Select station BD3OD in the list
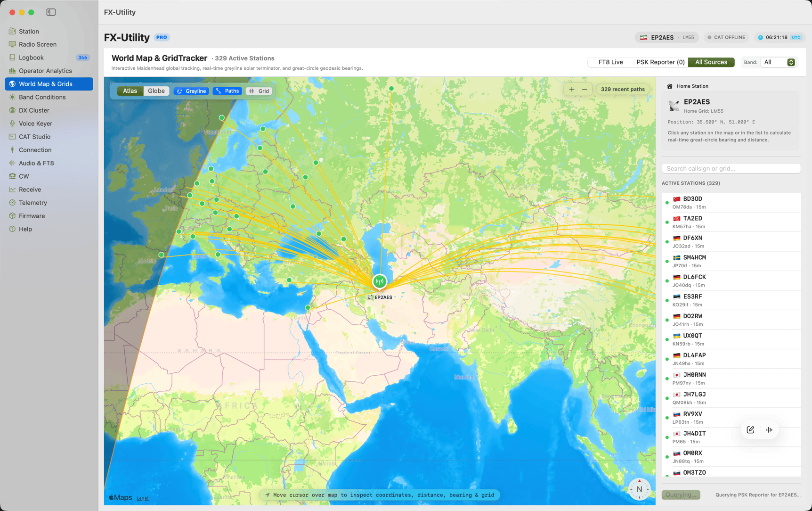This screenshot has height=511, width=812. point(731,202)
